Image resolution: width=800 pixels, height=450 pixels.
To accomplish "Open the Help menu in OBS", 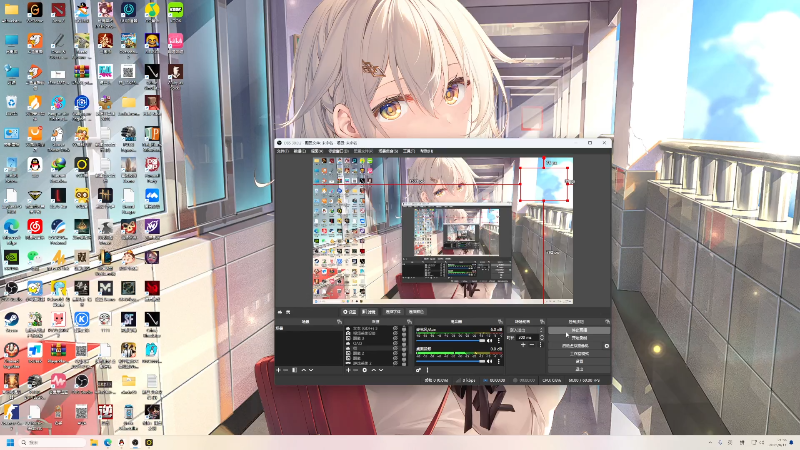I will (x=427, y=151).
